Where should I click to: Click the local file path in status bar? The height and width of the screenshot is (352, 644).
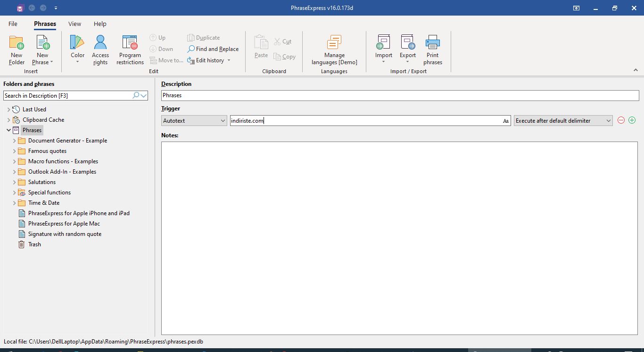pos(103,342)
